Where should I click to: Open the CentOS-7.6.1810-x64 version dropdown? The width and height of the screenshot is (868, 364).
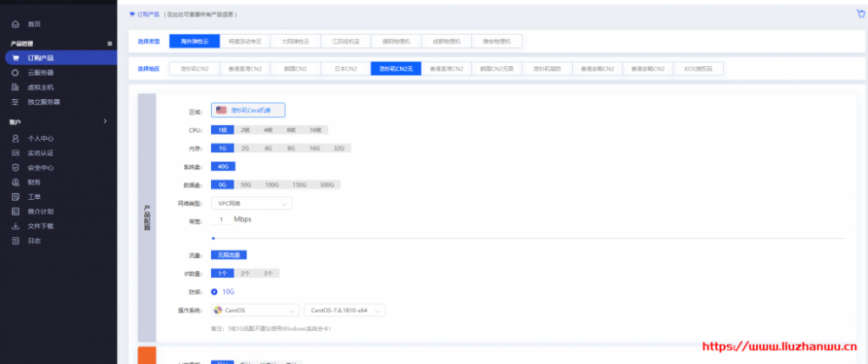click(x=345, y=310)
